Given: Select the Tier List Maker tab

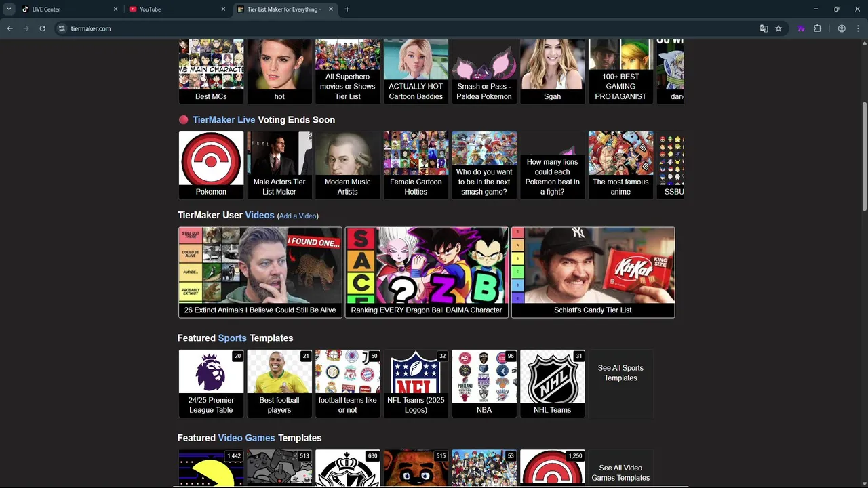Looking at the screenshot, I should tap(285, 9).
